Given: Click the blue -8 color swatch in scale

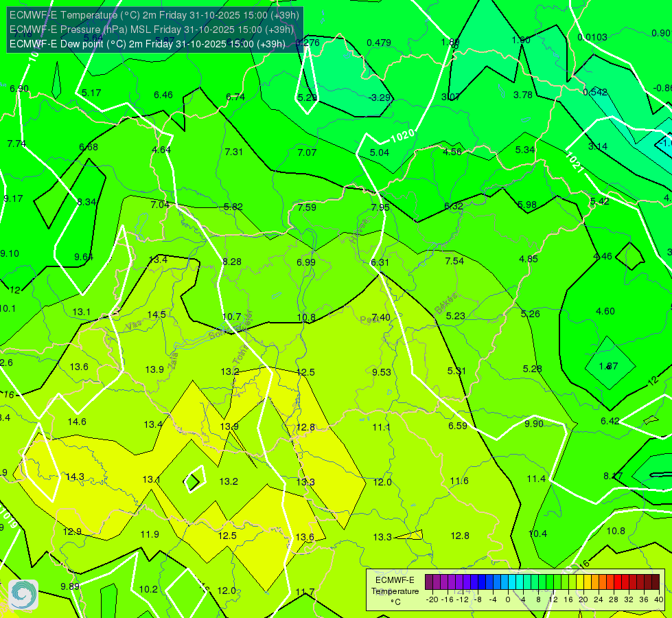Looking at the screenshot, I should pyautogui.click(x=482, y=582).
